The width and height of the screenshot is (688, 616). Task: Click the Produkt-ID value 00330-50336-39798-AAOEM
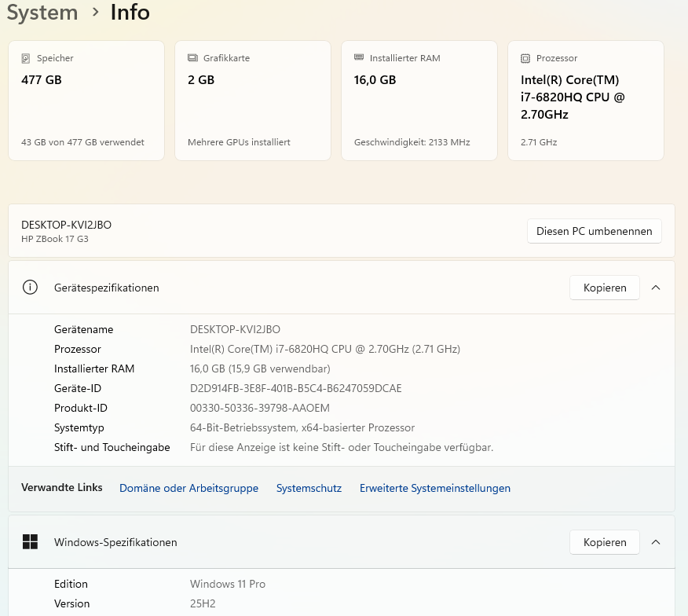260,408
